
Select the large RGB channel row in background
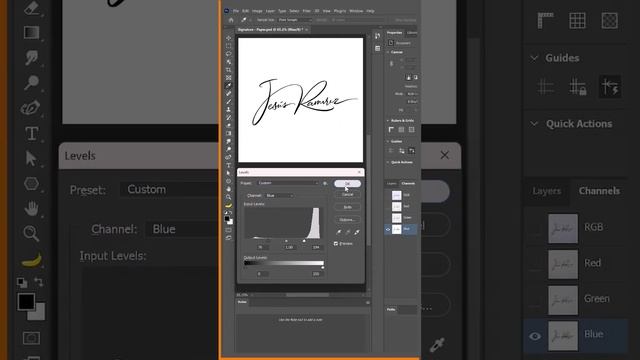click(576, 228)
